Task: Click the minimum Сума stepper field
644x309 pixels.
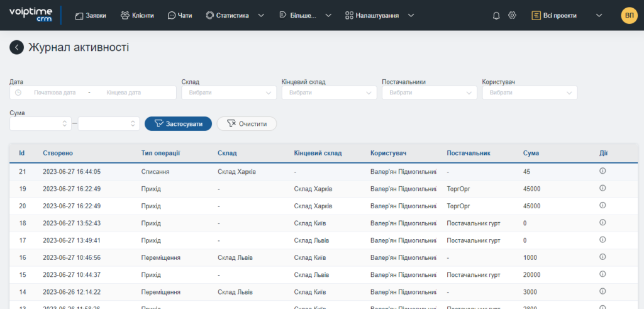Action: (x=40, y=124)
